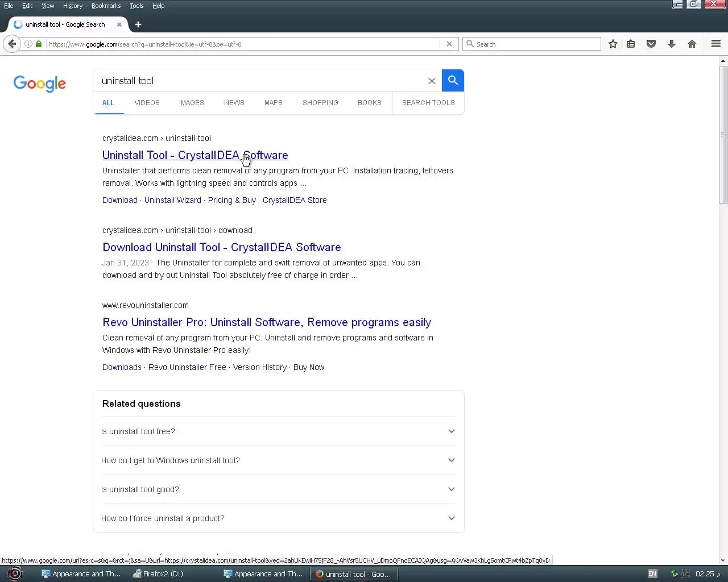Screen dimensions: 728x582
Task: Open the File menu
Action: click(9, 6)
